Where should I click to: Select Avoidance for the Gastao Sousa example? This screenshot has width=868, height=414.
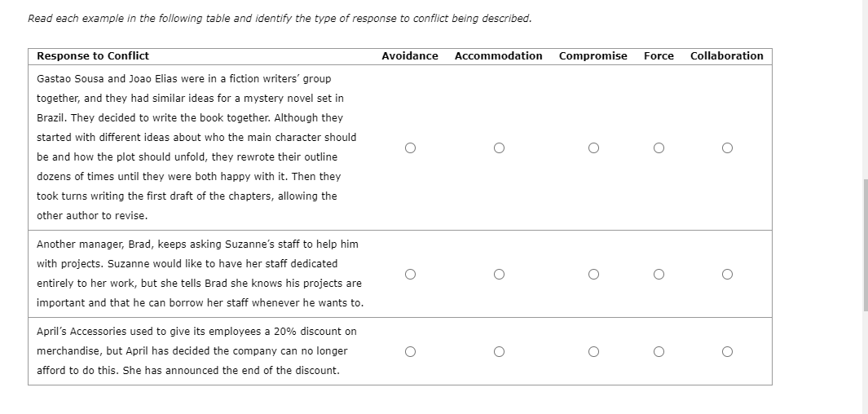pyautogui.click(x=410, y=148)
